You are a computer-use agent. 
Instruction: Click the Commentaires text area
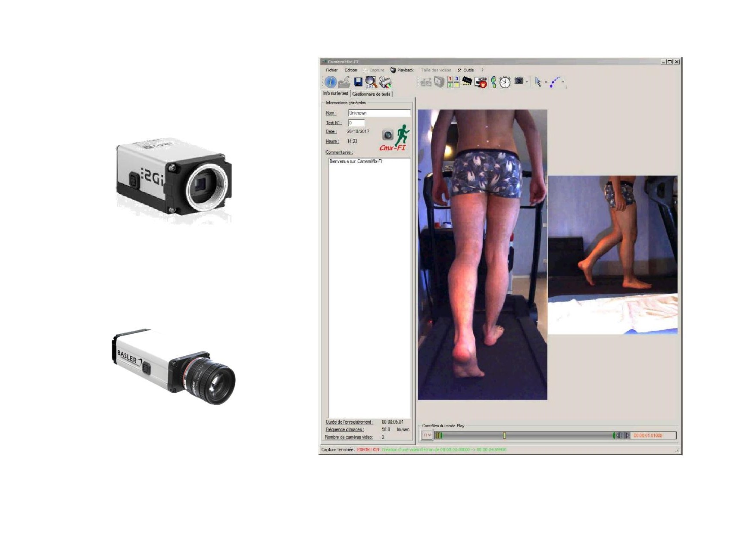[x=370, y=288]
